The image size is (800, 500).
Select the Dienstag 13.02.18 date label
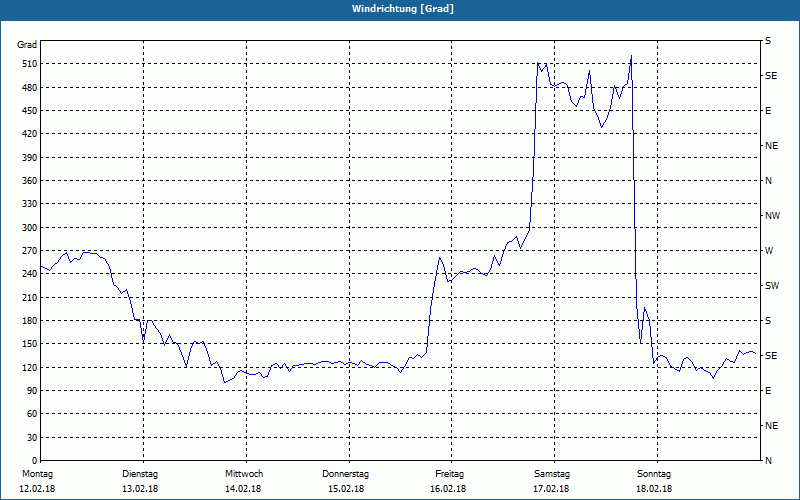(140, 481)
